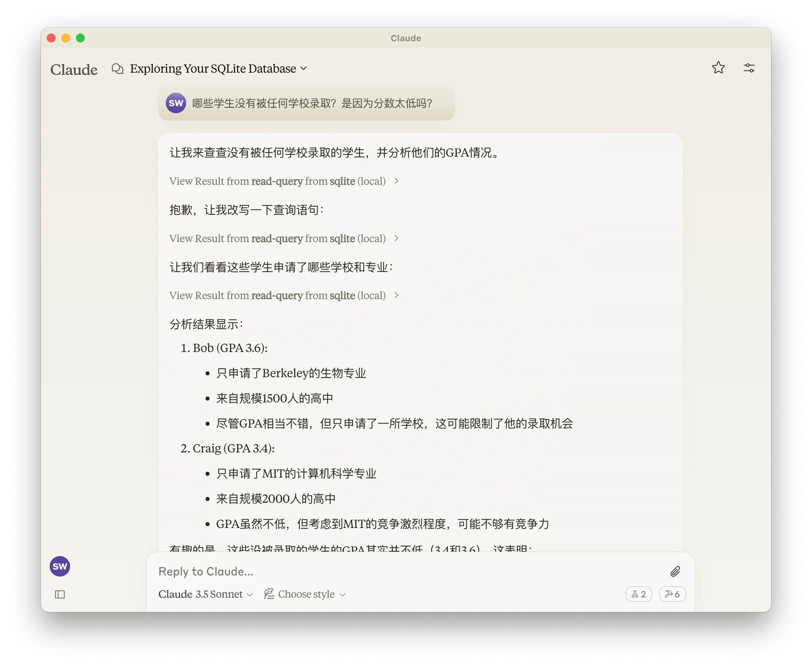Minimize the window with yellow button
Image resolution: width=812 pixels, height=666 pixels.
[66, 38]
